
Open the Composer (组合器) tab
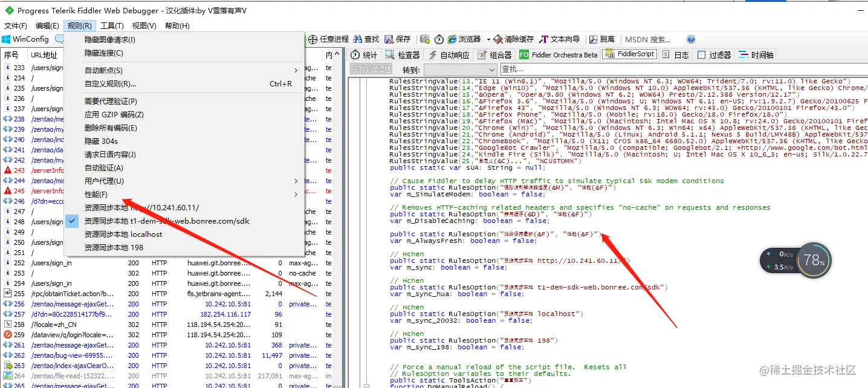[x=494, y=55]
